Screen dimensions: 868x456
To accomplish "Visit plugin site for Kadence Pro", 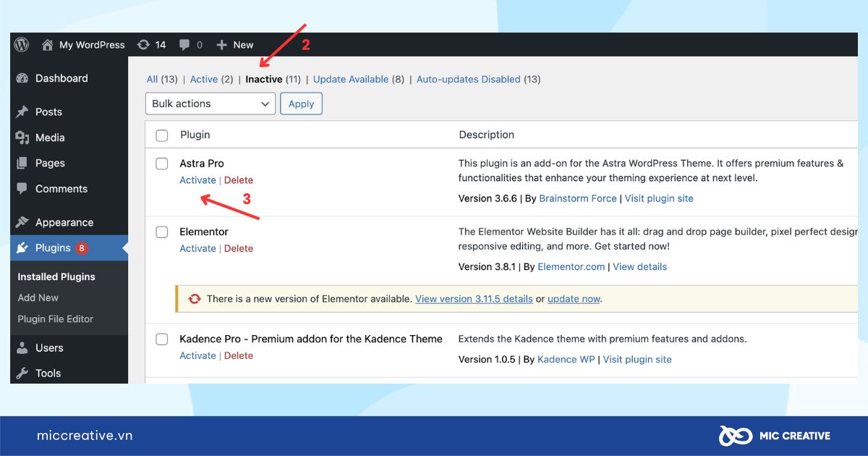I will tap(637, 359).
